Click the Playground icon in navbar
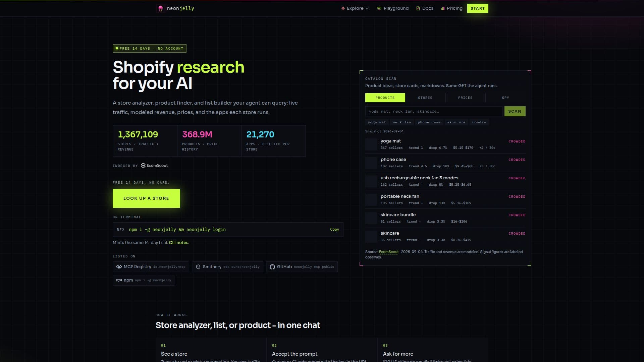Image resolution: width=644 pixels, height=362 pixels. tap(379, 8)
